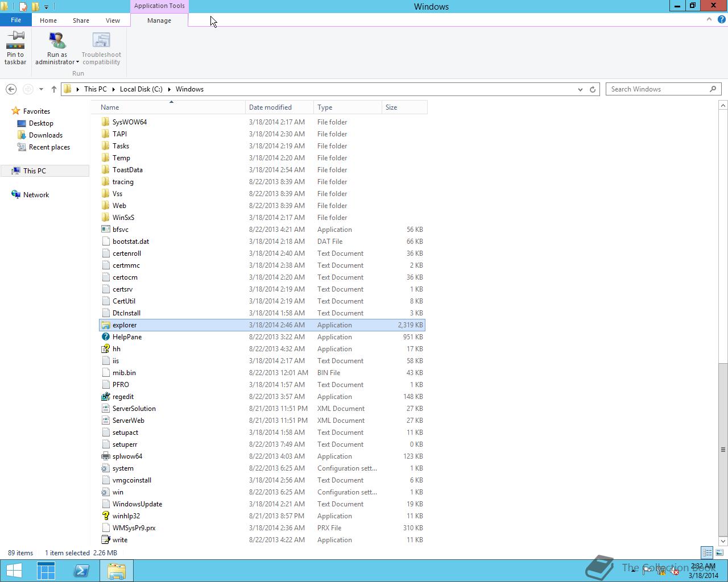Select the vmgcoinstall text document
This screenshot has width=728, height=582.
(132, 480)
